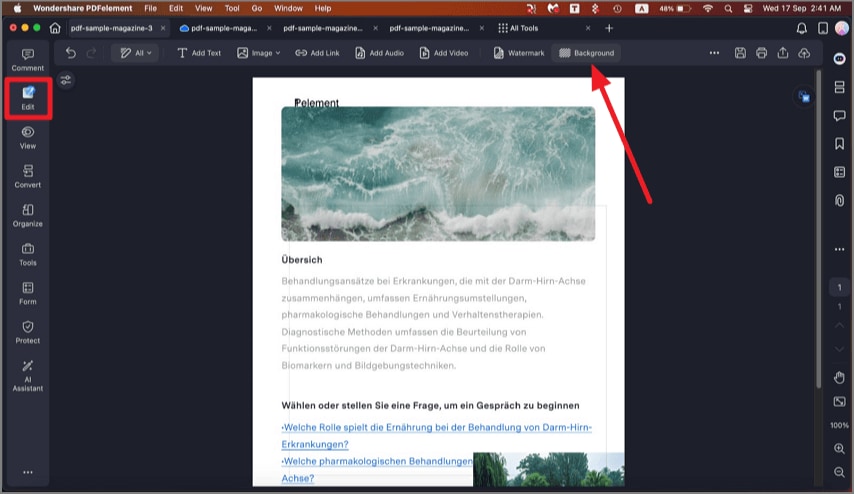Image resolution: width=854 pixels, height=494 pixels.
Task: Toggle the properties settings panel icon
Action: 66,80
